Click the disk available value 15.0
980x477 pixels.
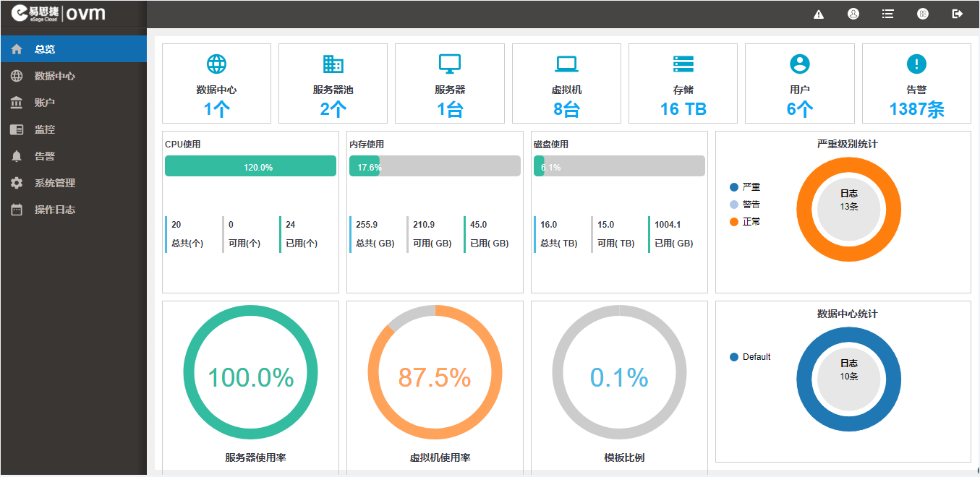point(606,225)
